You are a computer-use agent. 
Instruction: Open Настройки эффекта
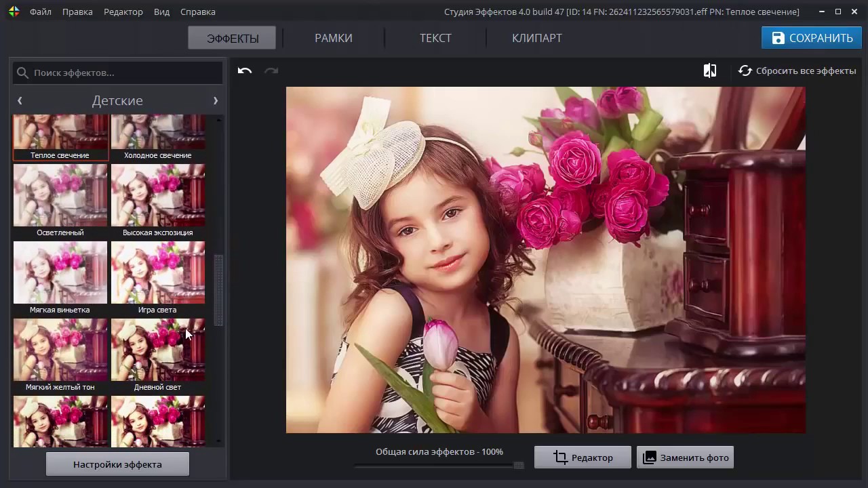117,464
